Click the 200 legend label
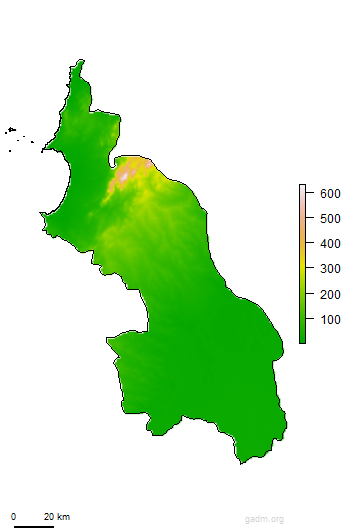The width and height of the screenshot is (361, 528). click(x=330, y=294)
